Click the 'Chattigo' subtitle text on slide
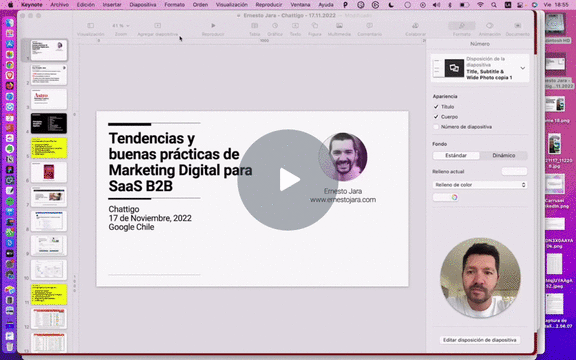 pos(124,209)
